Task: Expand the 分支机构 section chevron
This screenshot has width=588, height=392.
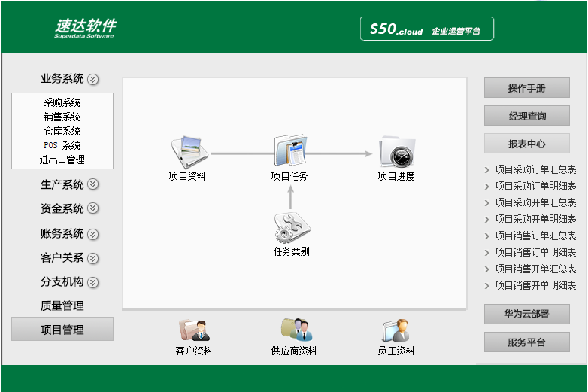Action: [x=92, y=282]
